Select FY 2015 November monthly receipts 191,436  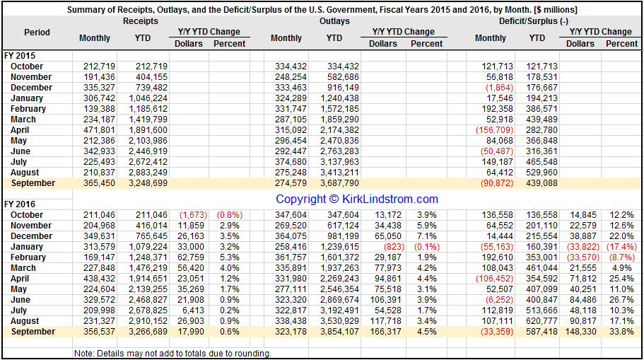coord(99,77)
